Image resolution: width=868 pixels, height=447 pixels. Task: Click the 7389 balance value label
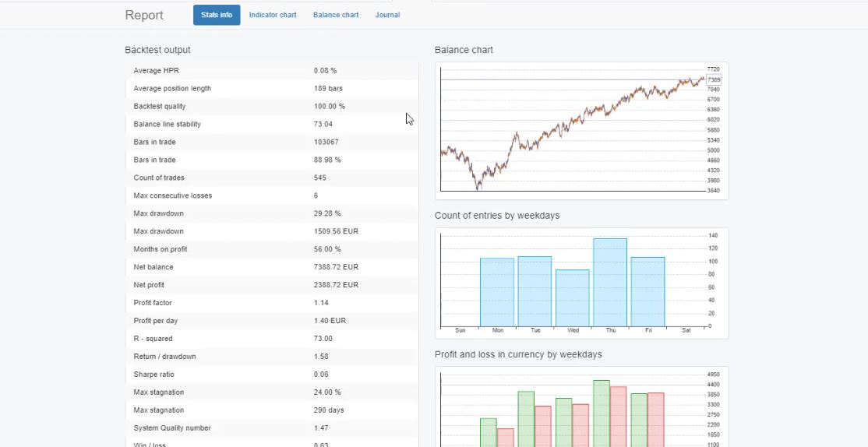(x=714, y=80)
